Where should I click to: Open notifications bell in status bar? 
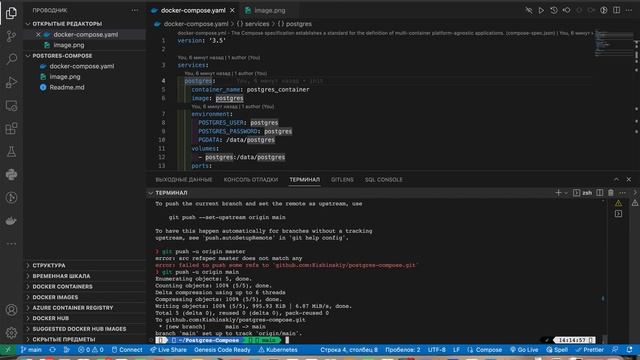coord(629,350)
